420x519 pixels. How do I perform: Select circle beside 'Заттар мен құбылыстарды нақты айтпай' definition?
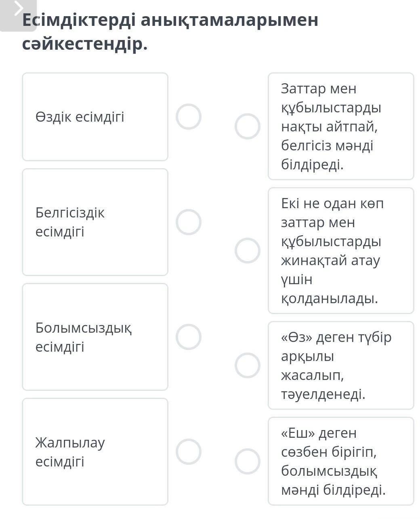248,126
